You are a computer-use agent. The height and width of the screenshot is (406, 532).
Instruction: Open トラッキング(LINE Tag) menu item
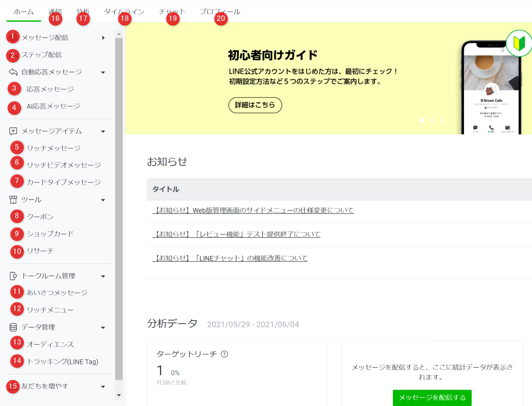click(62, 362)
